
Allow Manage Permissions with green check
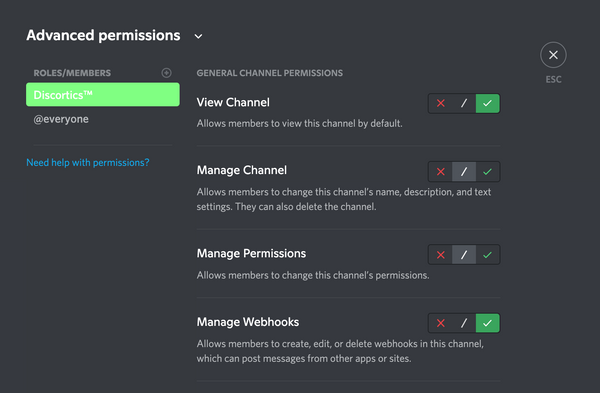point(488,254)
